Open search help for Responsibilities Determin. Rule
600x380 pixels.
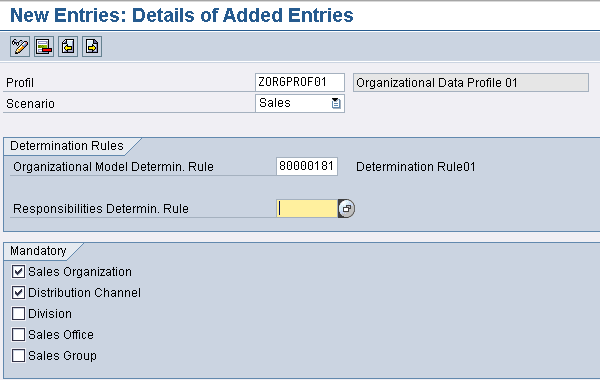tap(346, 209)
